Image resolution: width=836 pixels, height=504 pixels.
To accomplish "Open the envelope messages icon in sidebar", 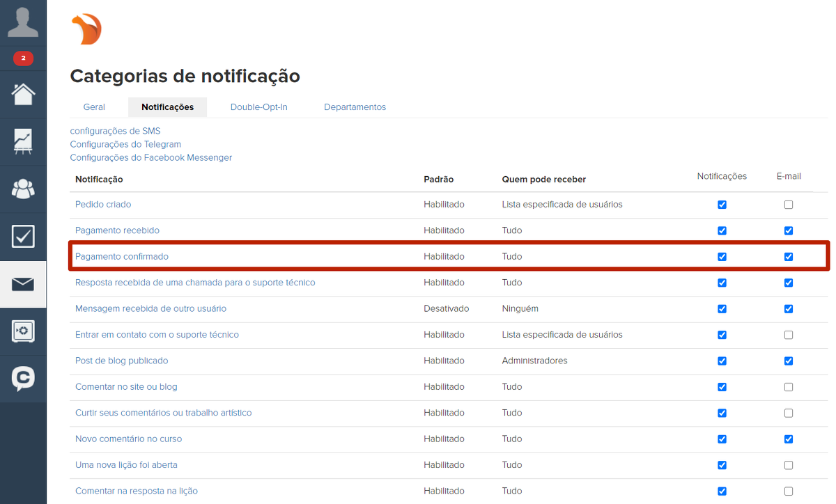I will click(x=23, y=284).
